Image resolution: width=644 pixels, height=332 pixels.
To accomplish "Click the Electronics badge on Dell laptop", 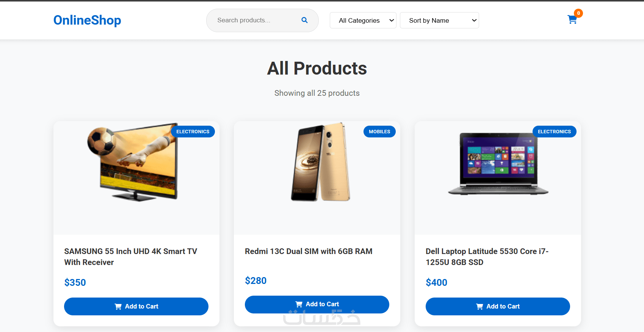I will pyautogui.click(x=554, y=132).
